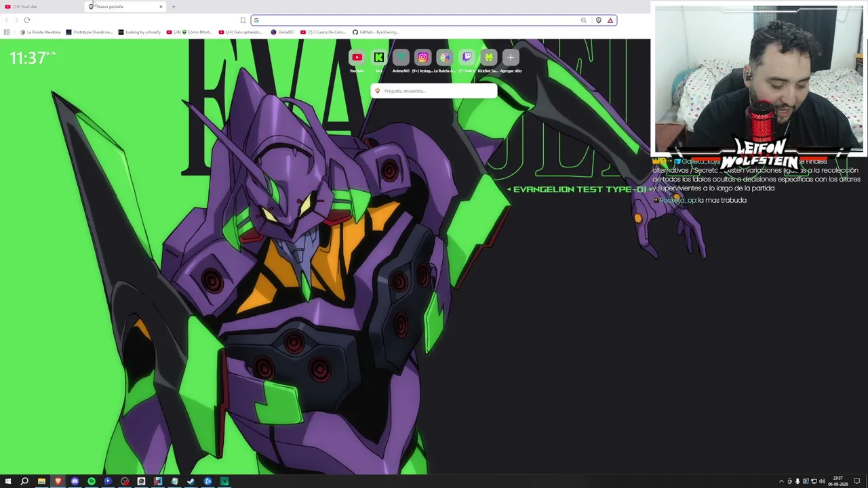Open the Cómo Most... YouTube bookmark

tap(190, 32)
